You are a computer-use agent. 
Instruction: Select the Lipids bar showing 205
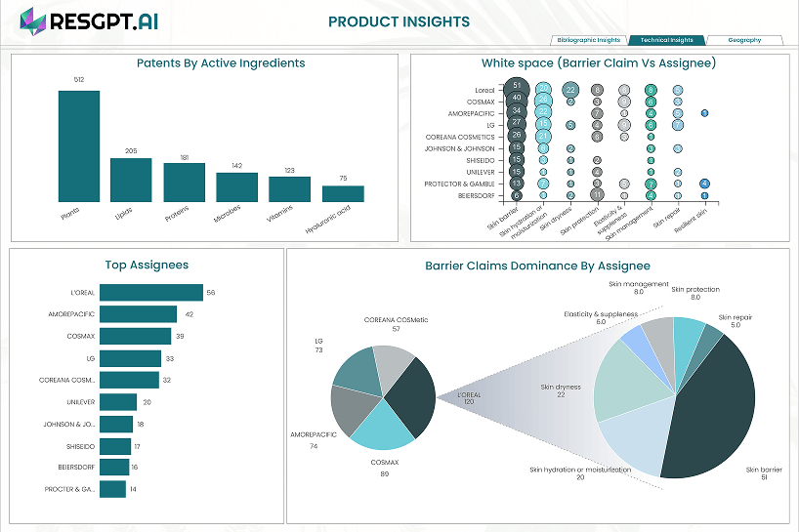point(131,180)
